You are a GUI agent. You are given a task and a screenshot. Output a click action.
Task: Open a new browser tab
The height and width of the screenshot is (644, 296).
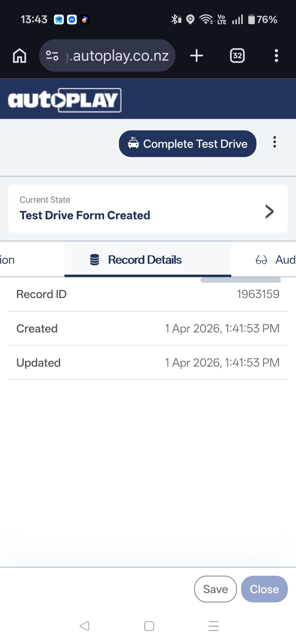[x=197, y=56]
